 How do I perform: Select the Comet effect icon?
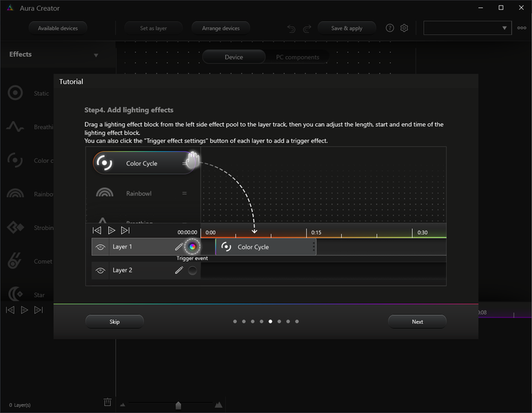pyautogui.click(x=14, y=261)
